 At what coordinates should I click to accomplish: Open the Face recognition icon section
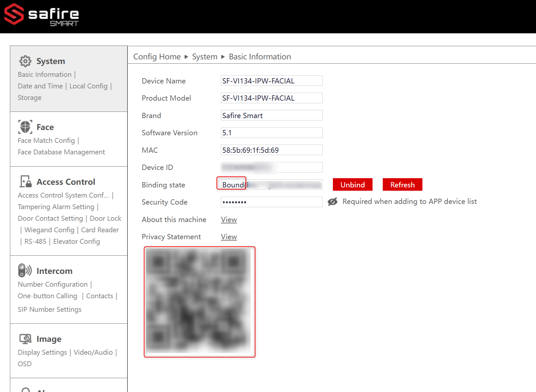pyautogui.click(x=25, y=127)
